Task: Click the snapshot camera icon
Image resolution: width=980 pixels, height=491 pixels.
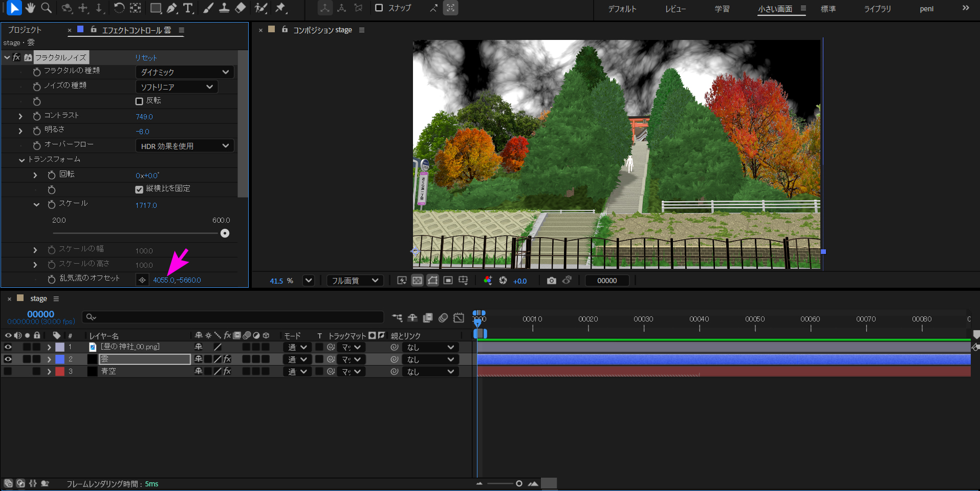Action: pos(551,281)
